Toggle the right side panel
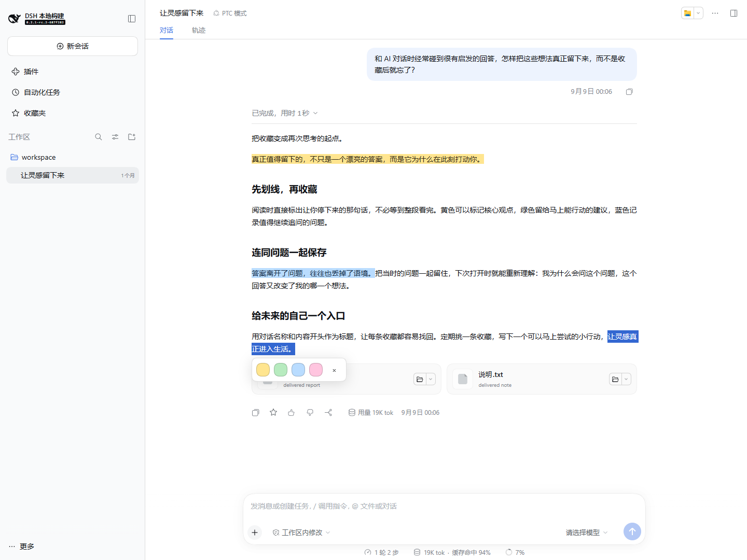Viewport: 747px width, 560px height. tap(734, 13)
